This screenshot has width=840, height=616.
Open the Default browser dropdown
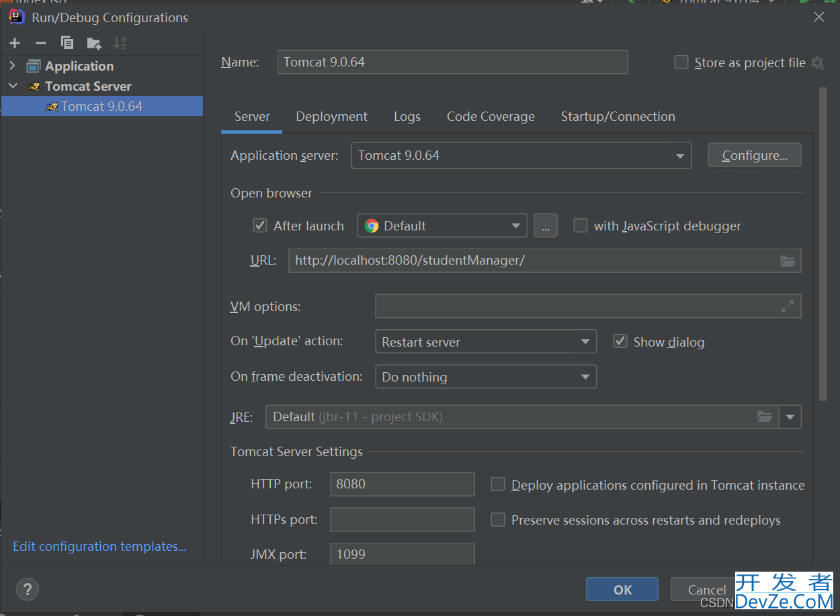click(442, 226)
